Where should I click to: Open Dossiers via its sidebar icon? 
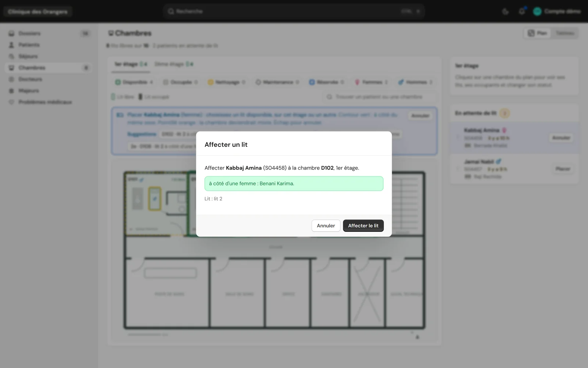pos(11,33)
